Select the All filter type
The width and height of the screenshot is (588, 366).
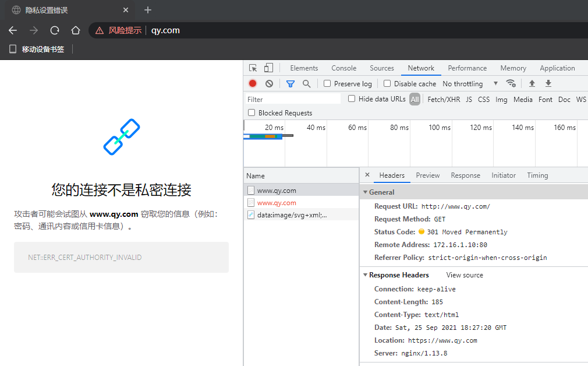tap(415, 99)
